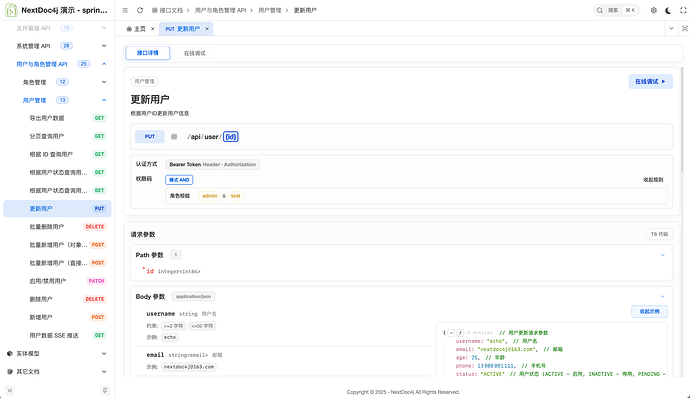Click the 用户管理 tag above title

pos(144,81)
